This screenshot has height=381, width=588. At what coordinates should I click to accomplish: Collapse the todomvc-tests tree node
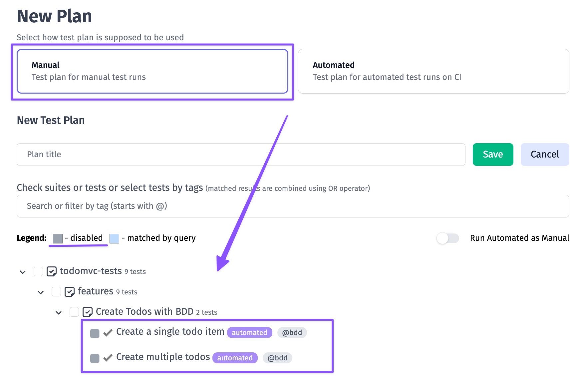pyautogui.click(x=23, y=272)
